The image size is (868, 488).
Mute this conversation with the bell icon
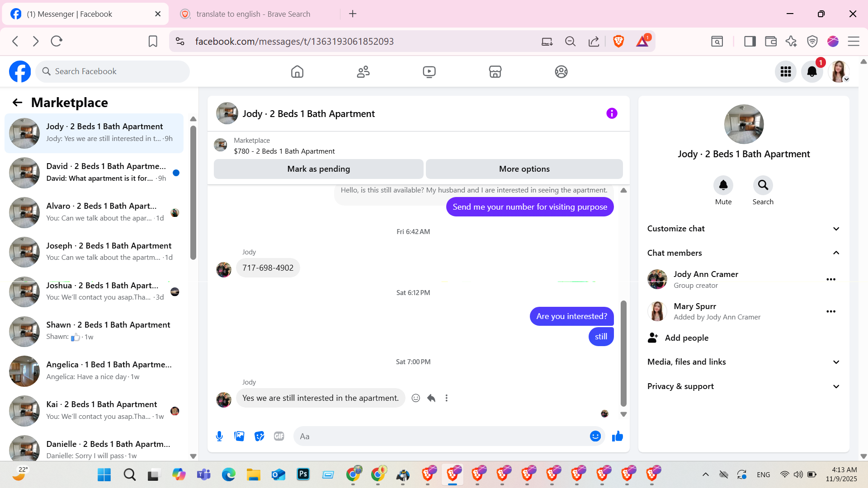click(723, 185)
